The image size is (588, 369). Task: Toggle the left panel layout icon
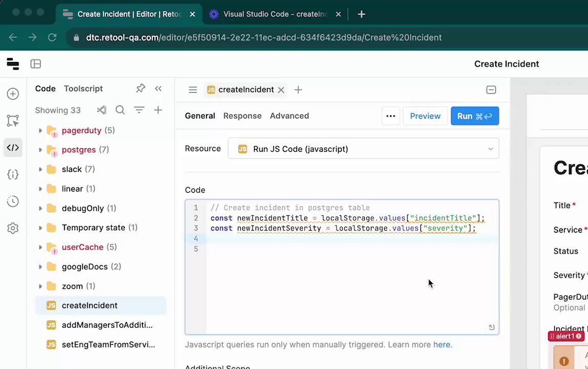click(x=35, y=64)
